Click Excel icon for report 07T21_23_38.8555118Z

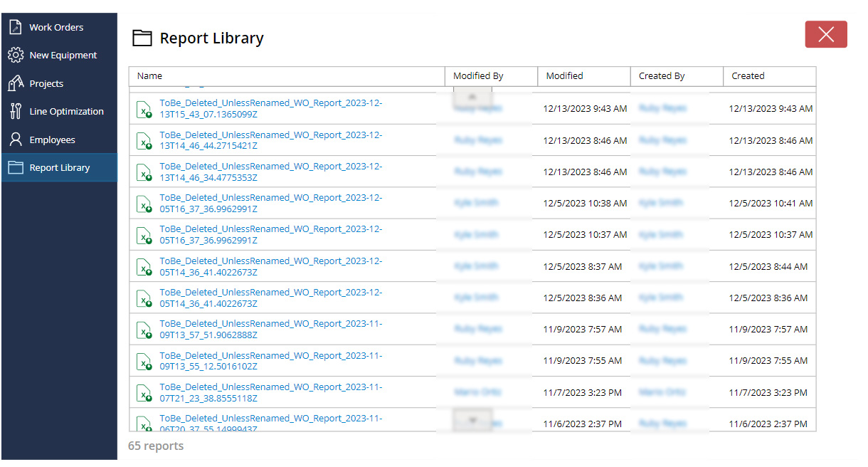click(x=144, y=392)
